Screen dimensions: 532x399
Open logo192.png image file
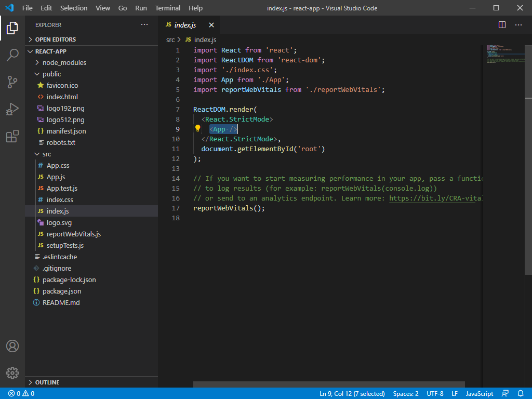tap(91, 108)
